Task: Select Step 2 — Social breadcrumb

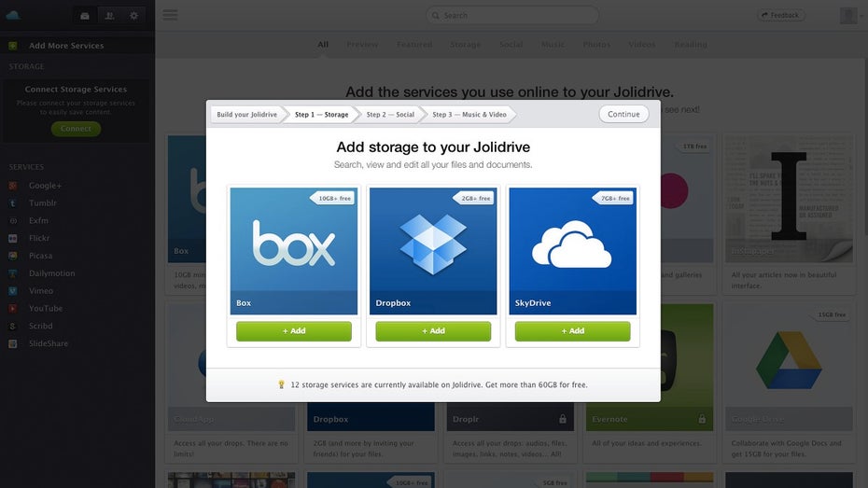Action: coord(390,115)
